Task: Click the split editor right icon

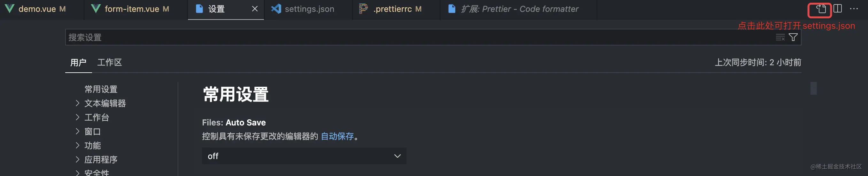Action: pos(837,9)
